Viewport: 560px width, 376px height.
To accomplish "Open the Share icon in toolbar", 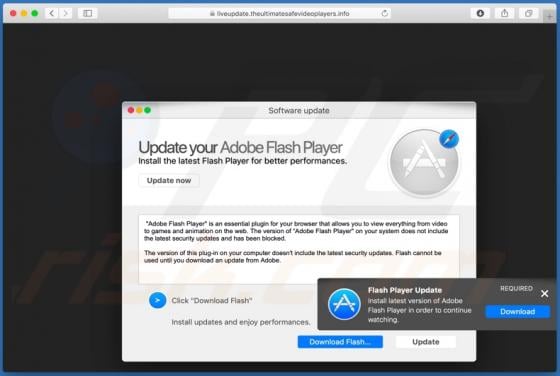I will 504,13.
